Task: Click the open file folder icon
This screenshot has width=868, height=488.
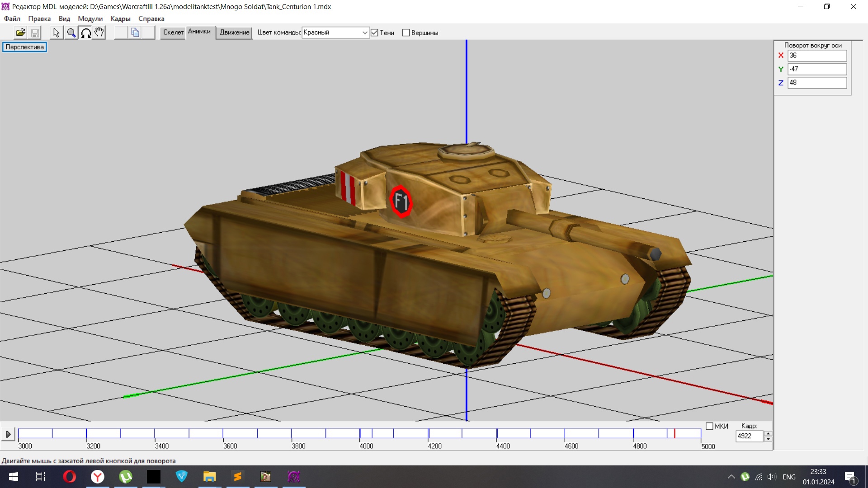Action: click(x=20, y=33)
